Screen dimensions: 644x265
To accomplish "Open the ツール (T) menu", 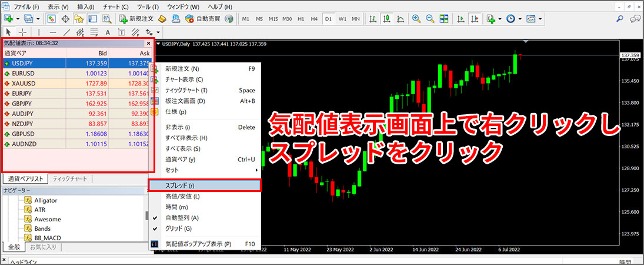I will (148, 7).
